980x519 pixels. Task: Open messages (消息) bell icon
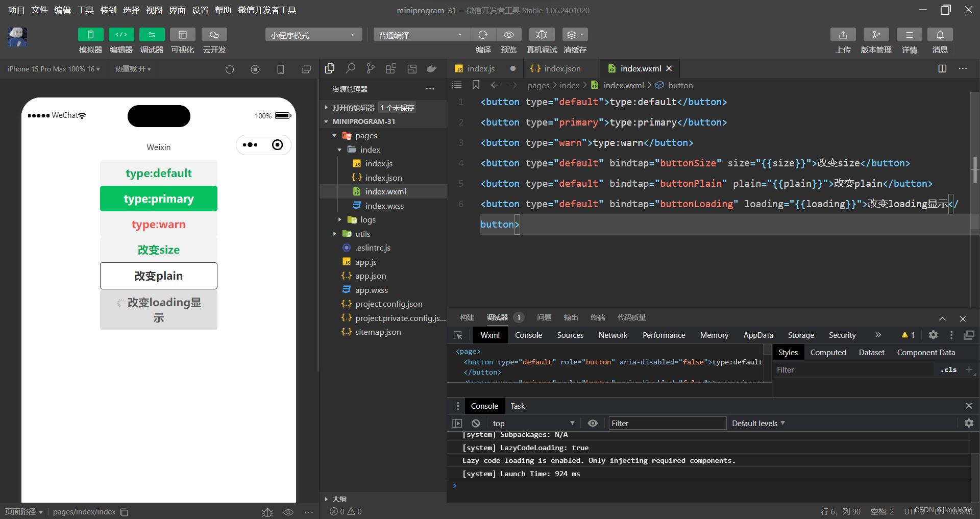pos(940,35)
